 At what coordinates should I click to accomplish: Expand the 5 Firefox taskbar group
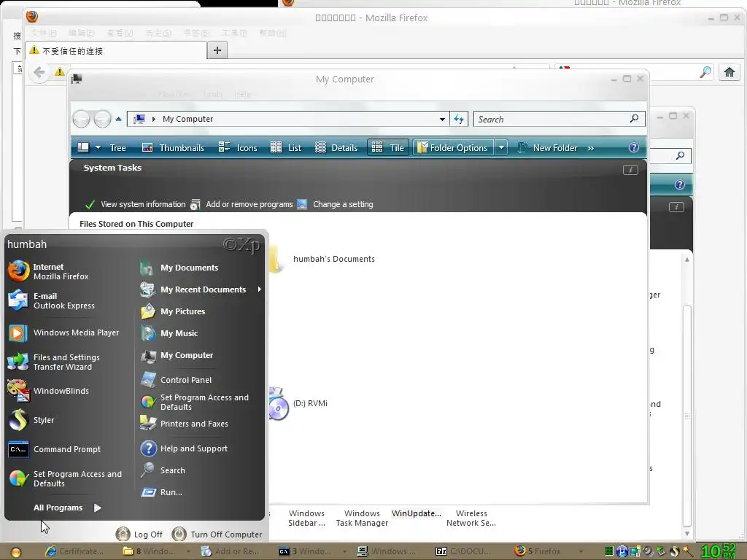[x=547, y=551]
